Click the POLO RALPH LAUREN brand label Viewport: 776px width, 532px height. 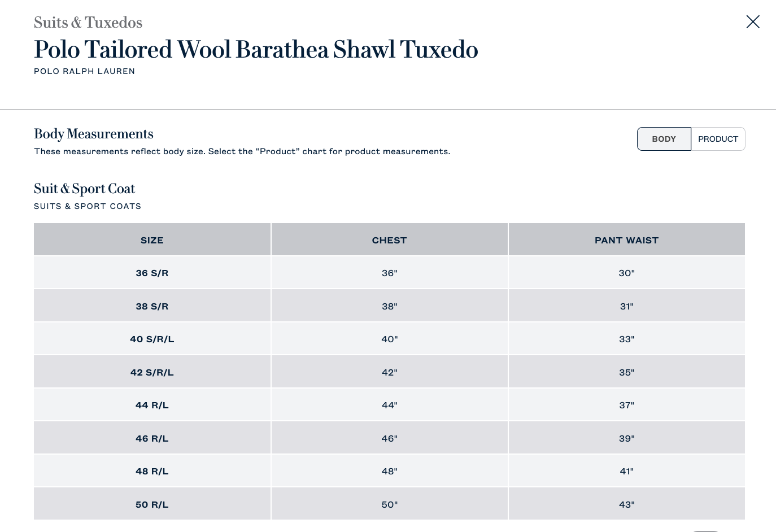[x=85, y=71]
